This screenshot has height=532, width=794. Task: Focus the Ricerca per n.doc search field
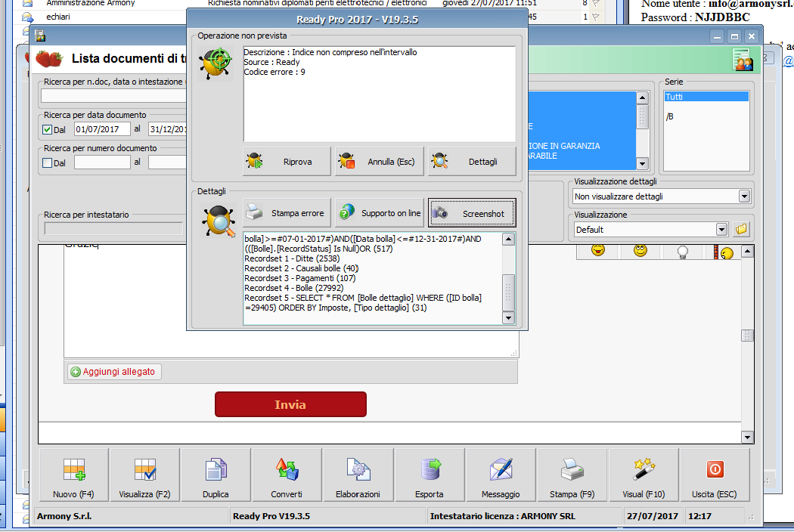(x=114, y=96)
